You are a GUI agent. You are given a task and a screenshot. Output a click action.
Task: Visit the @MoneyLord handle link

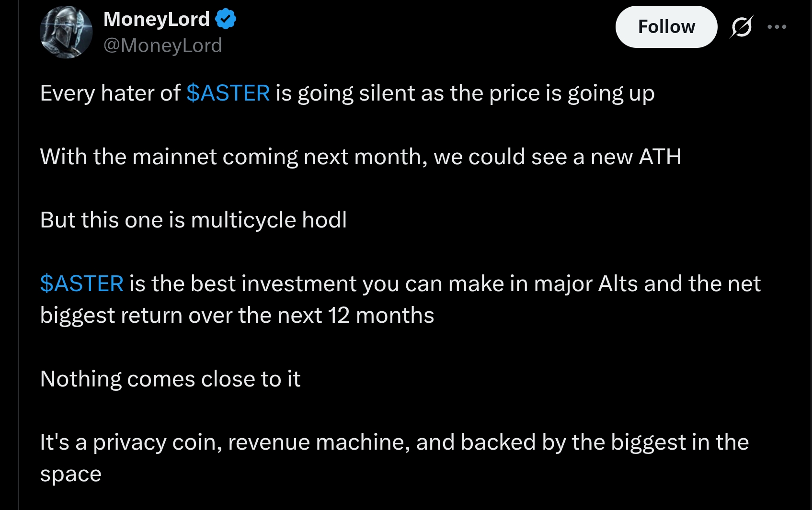(163, 45)
